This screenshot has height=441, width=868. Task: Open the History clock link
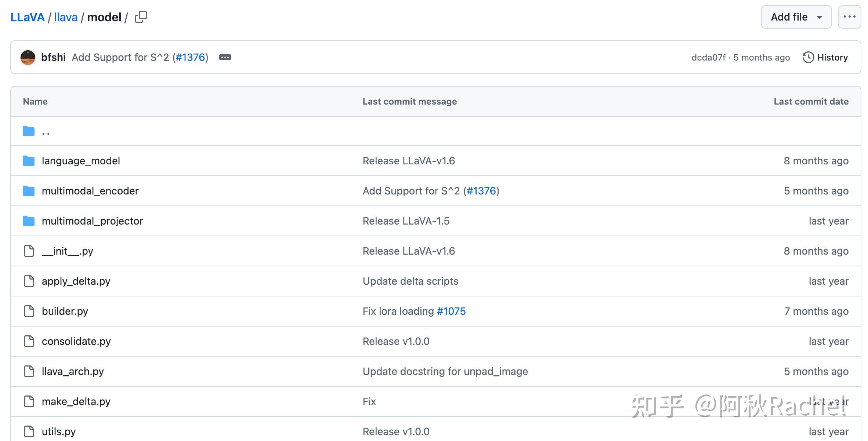825,57
